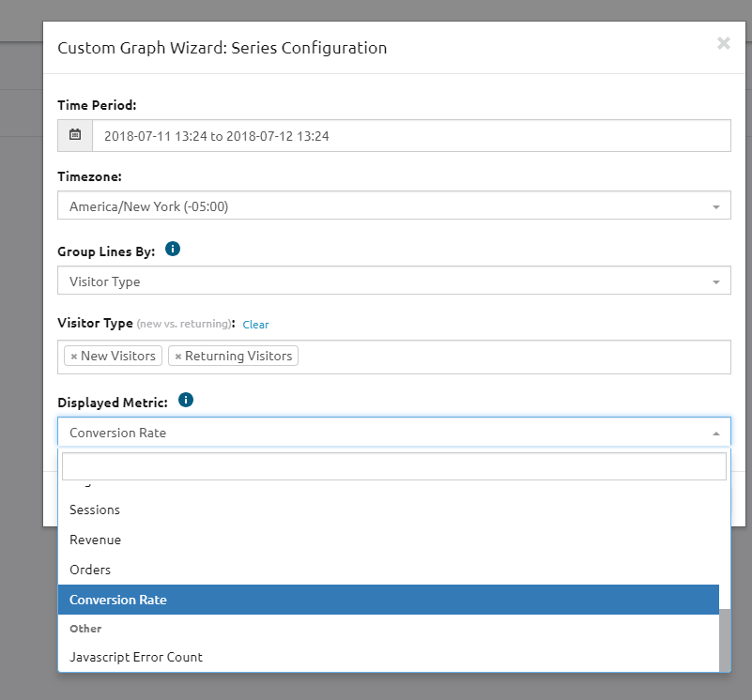752x700 pixels.
Task: Click the Time Period date range field
Action: tap(411, 136)
